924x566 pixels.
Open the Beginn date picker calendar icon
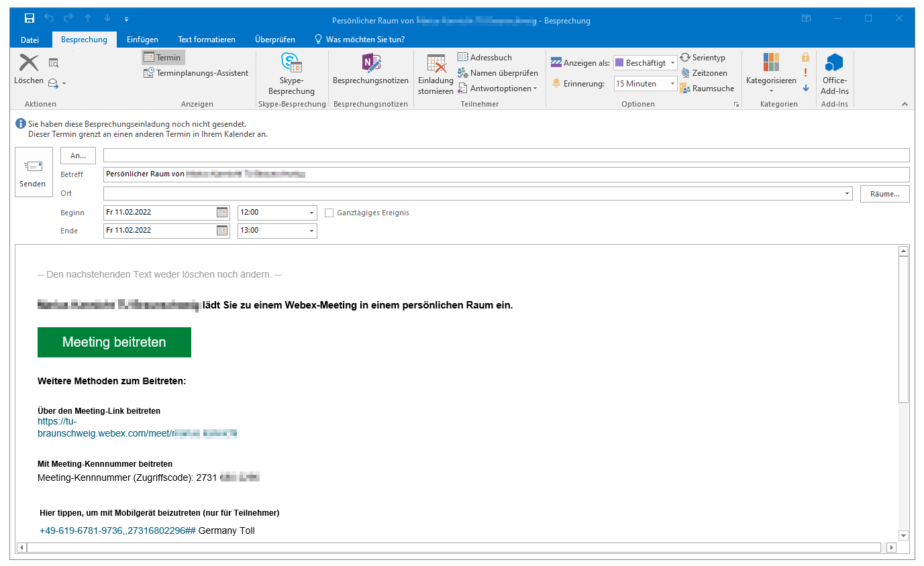[x=222, y=213]
